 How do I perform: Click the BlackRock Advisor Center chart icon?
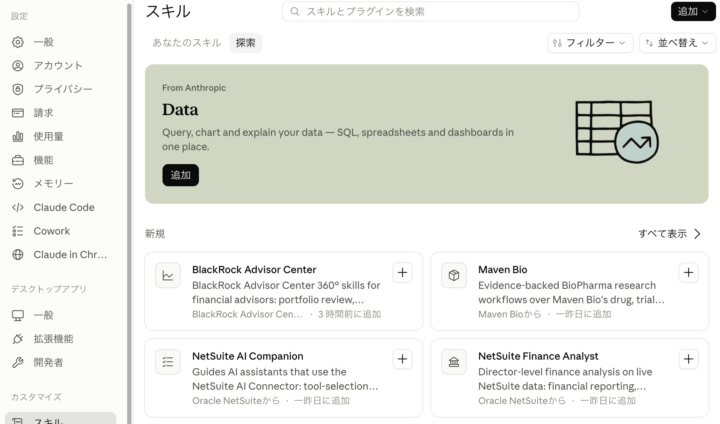pyautogui.click(x=168, y=275)
